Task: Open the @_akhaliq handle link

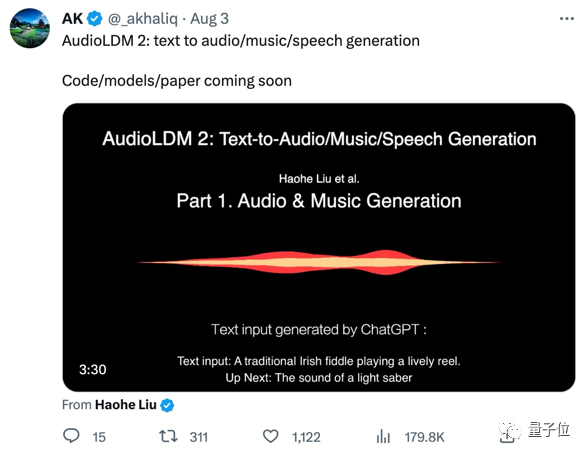Action: click(143, 19)
